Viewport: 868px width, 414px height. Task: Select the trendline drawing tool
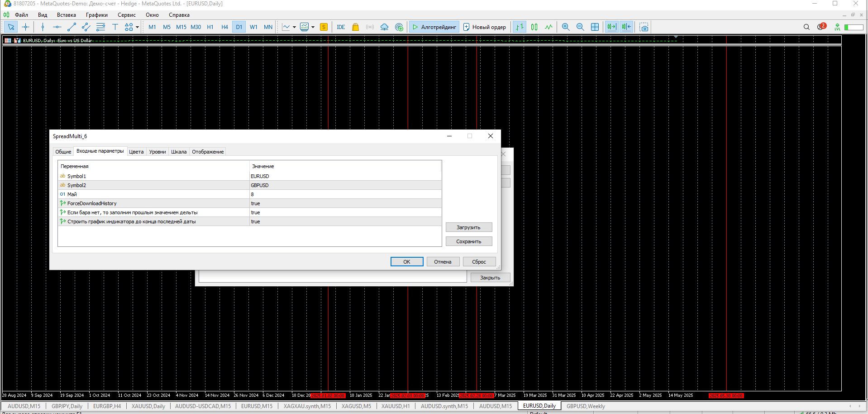pyautogui.click(x=72, y=27)
